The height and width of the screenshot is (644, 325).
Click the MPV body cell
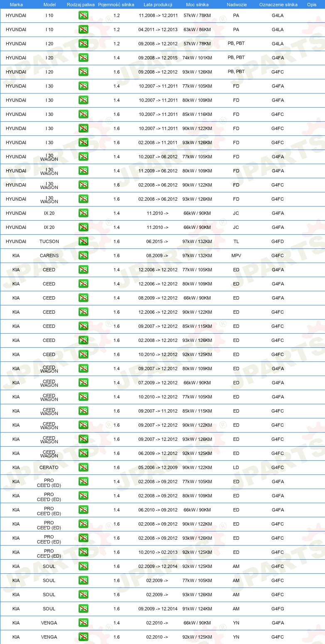236,256
